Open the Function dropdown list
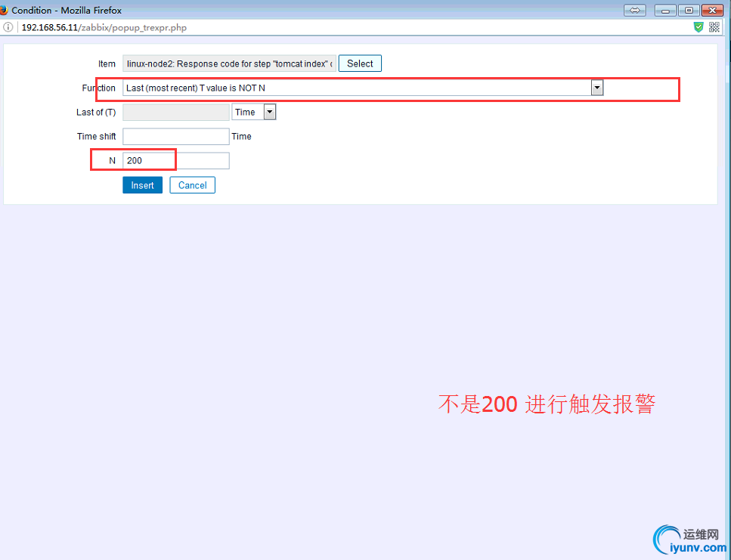Image resolution: width=731 pixels, height=560 pixels. coord(363,88)
